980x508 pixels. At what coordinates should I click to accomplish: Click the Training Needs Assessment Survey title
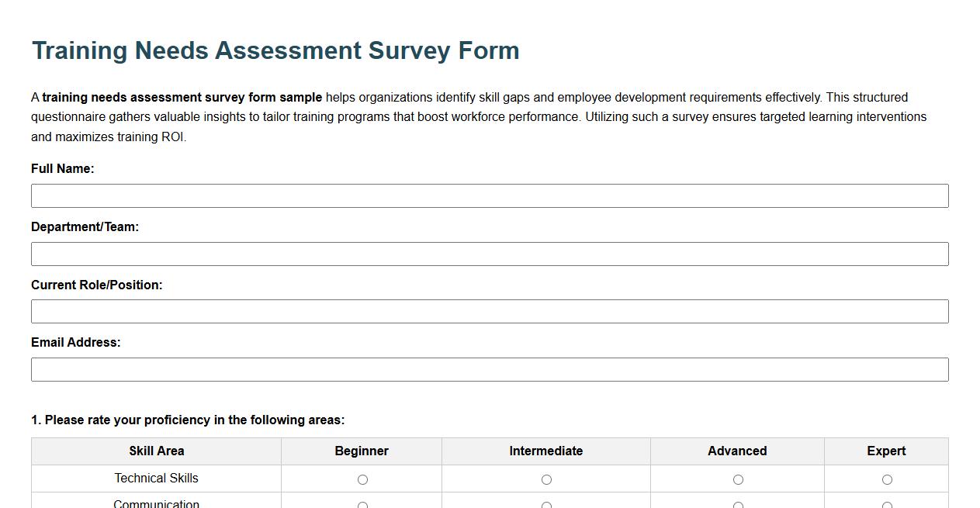click(x=275, y=50)
